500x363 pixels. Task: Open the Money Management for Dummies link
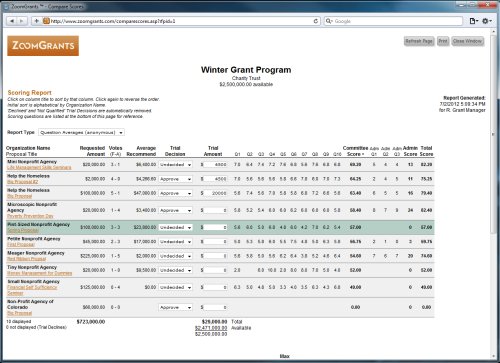click(x=39, y=273)
